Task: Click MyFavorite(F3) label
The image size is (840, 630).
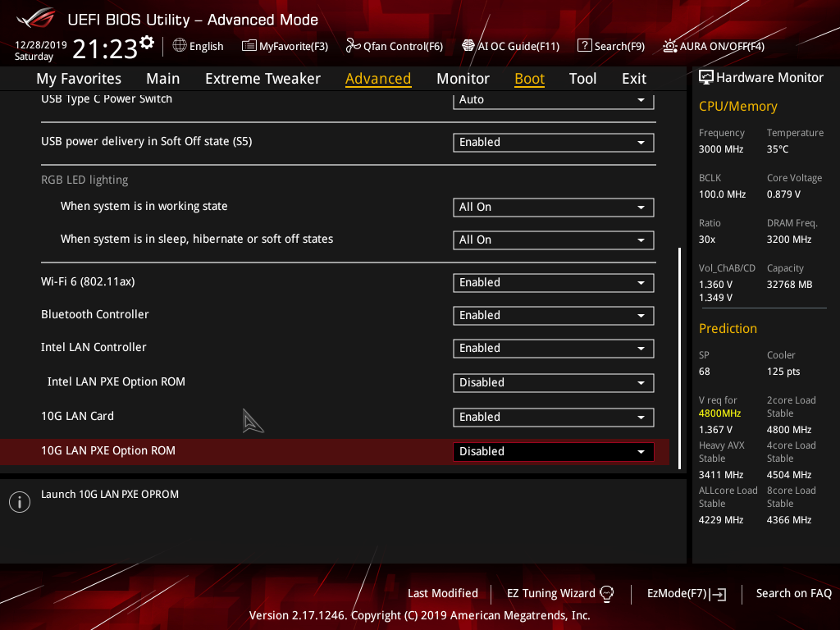Action: [x=294, y=47]
